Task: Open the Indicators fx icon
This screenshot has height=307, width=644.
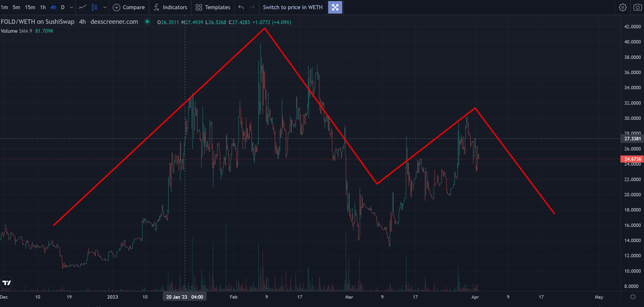Action: [156, 8]
